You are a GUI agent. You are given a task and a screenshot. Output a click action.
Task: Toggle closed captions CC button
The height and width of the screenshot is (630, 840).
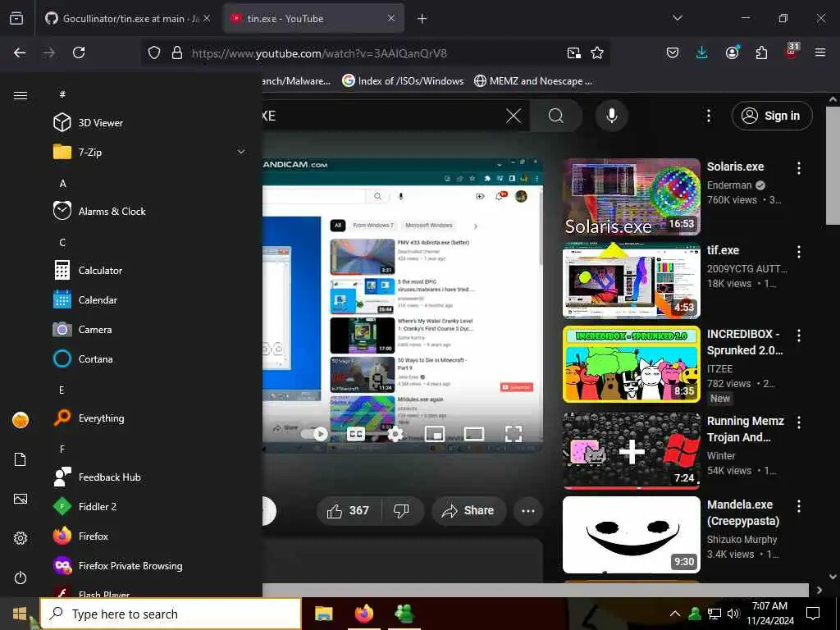tap(356, 433)
